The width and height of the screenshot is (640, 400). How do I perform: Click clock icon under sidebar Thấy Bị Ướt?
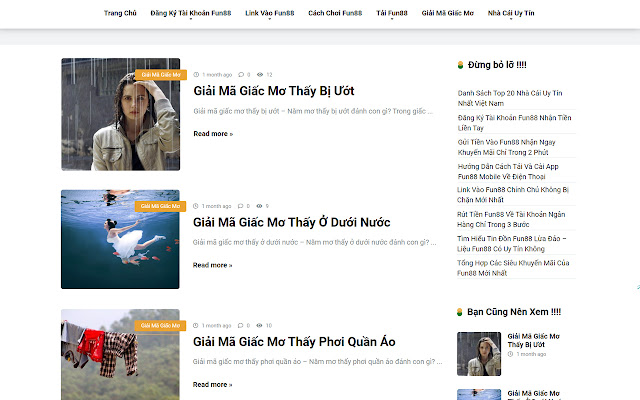[x=510, y=354]
